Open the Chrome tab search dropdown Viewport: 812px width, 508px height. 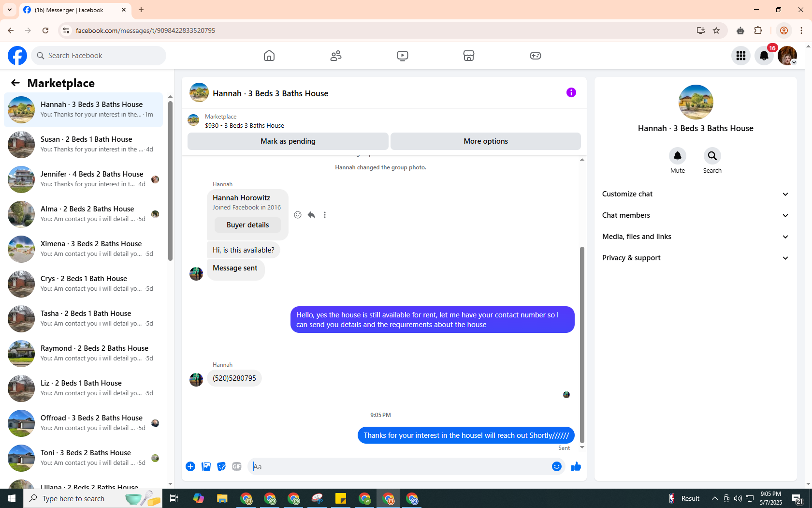(x=10, y=10)
